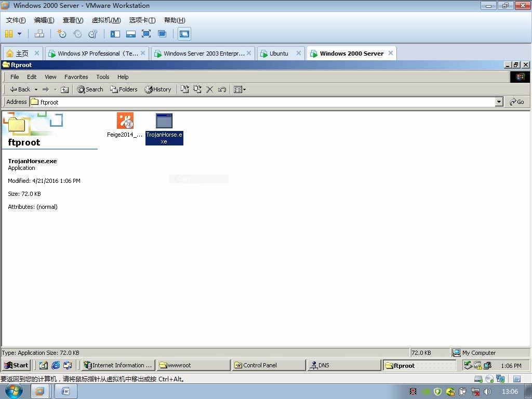Image resolution: width=532 pixels, height=399 pixels.
Task: Launch Internet Explorer from Quick Launch
Action: (x=56, y=365)
